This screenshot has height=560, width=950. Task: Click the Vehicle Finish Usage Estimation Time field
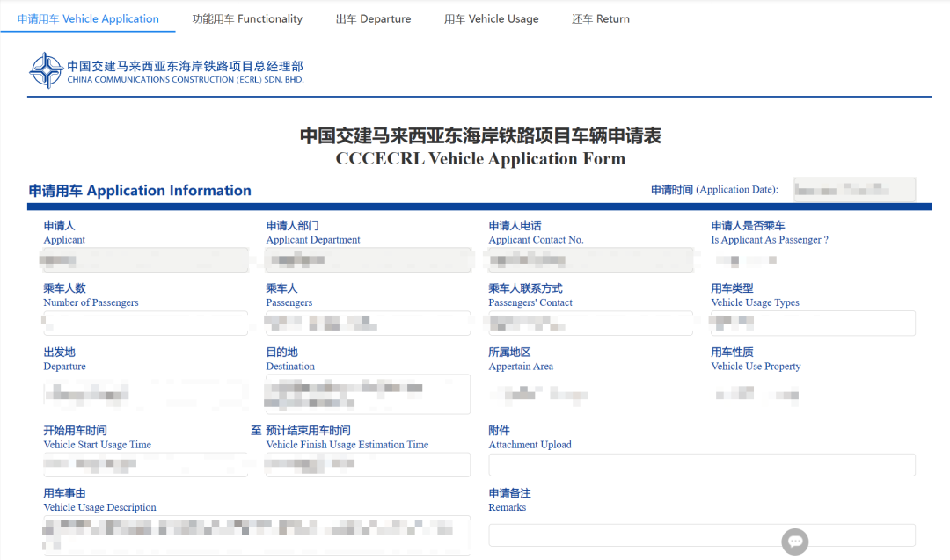[x=368, y=464]
